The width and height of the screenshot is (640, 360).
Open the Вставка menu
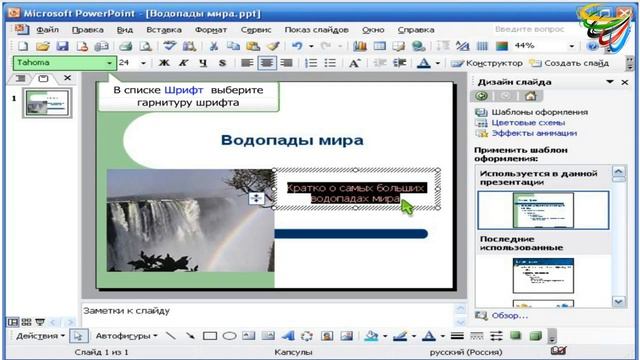pyautogui.click(x=164, y=30)
